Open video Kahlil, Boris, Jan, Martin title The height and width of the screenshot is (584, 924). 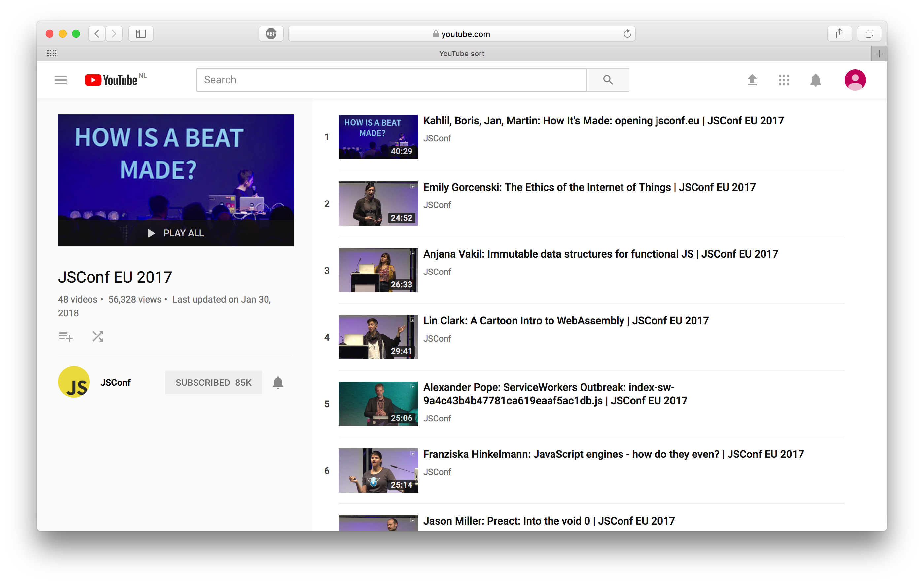coord(603,121)
